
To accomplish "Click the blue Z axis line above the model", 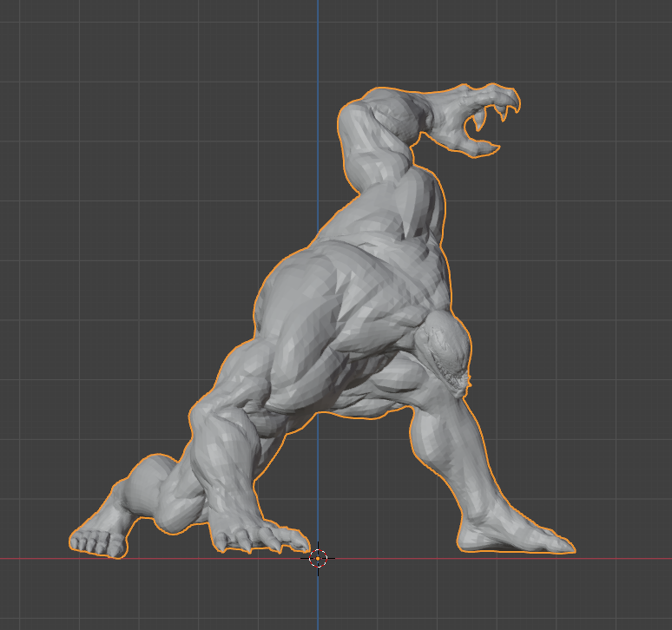I will pyautogui.click(x=318, y=43).
